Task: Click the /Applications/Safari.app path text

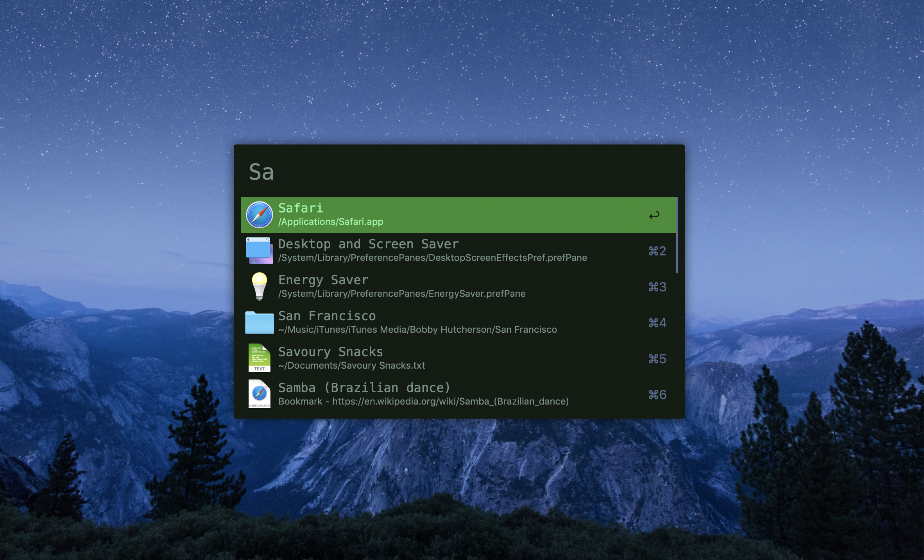Action: [331, 222]
